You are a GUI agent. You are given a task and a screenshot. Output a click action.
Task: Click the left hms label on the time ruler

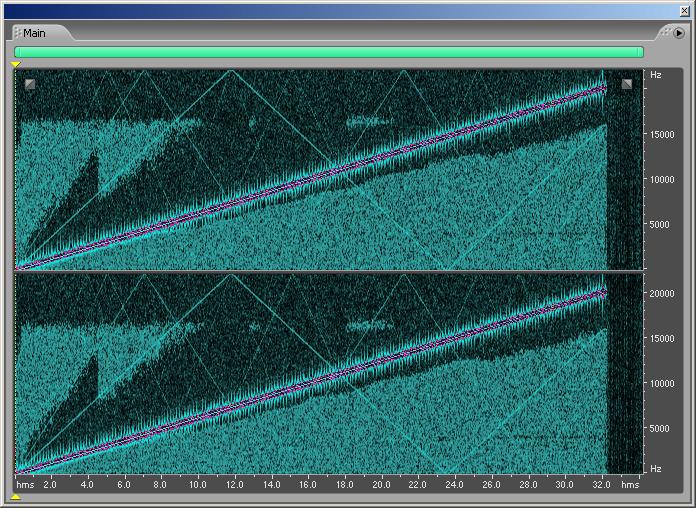(x=25, y=484)
